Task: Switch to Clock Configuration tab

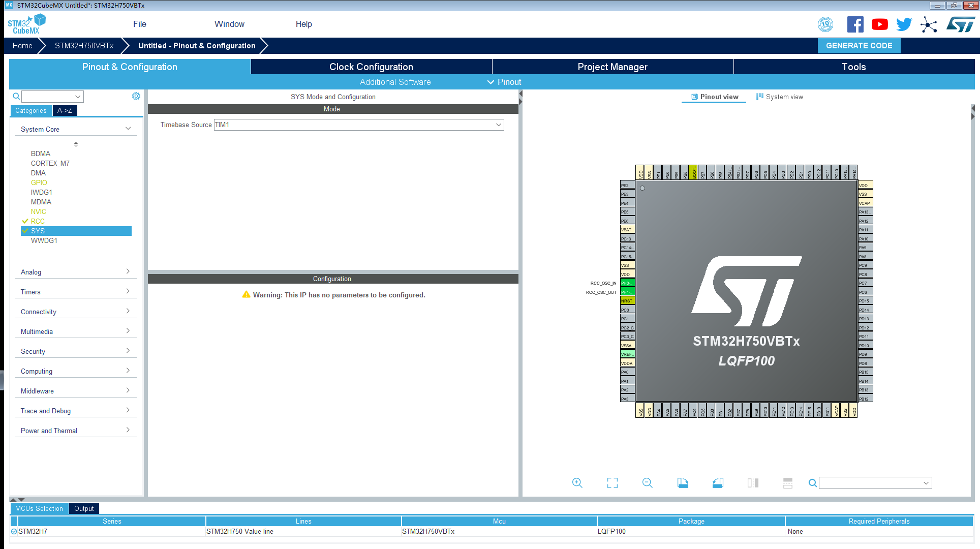Action: click(371, 67)
